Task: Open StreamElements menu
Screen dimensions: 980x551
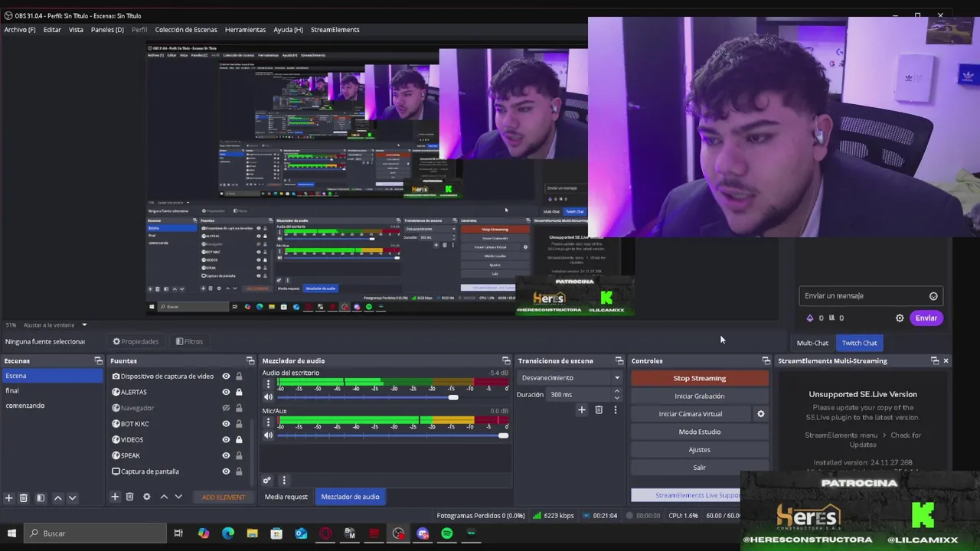Action: (x=335, y=30)
